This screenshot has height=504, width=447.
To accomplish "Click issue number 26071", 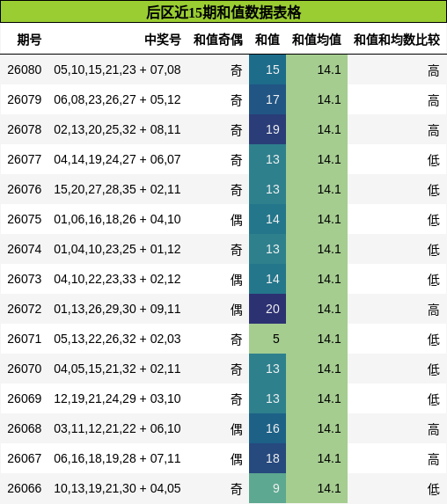I will 25,339.
